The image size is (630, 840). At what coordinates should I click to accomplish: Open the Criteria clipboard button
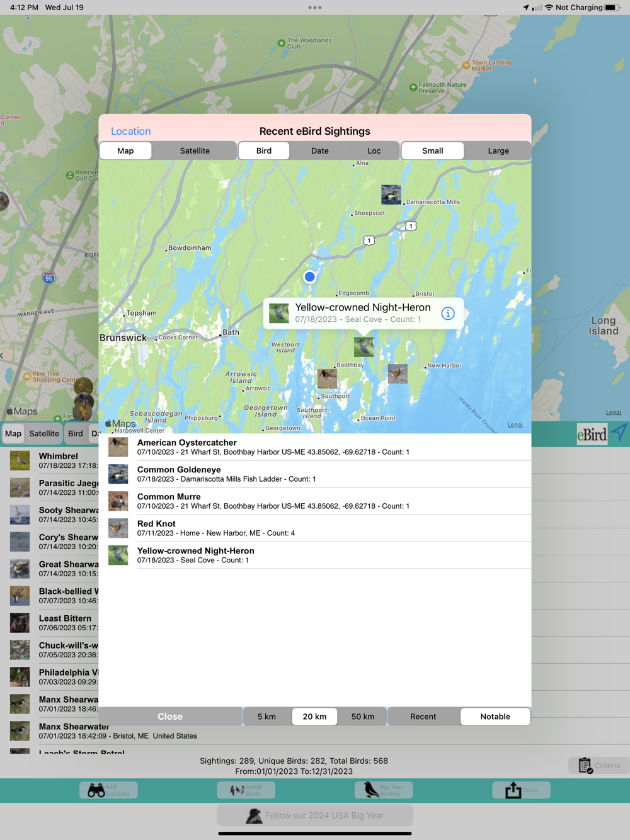point(599,766)
